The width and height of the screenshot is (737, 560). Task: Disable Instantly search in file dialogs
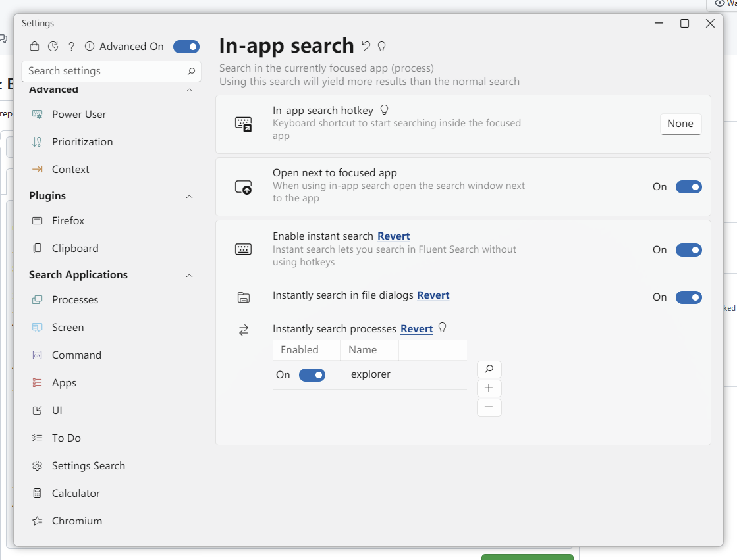(x=688, y=297)
